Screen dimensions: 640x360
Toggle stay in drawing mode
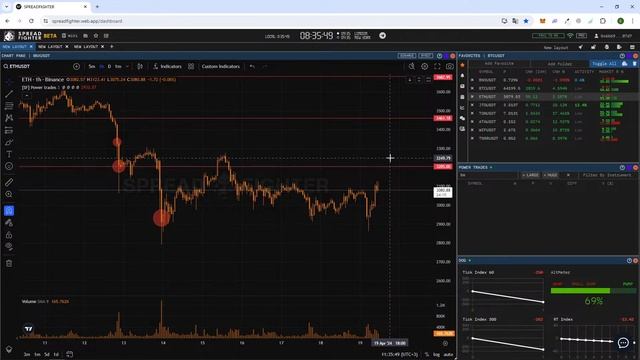(9, 223)
